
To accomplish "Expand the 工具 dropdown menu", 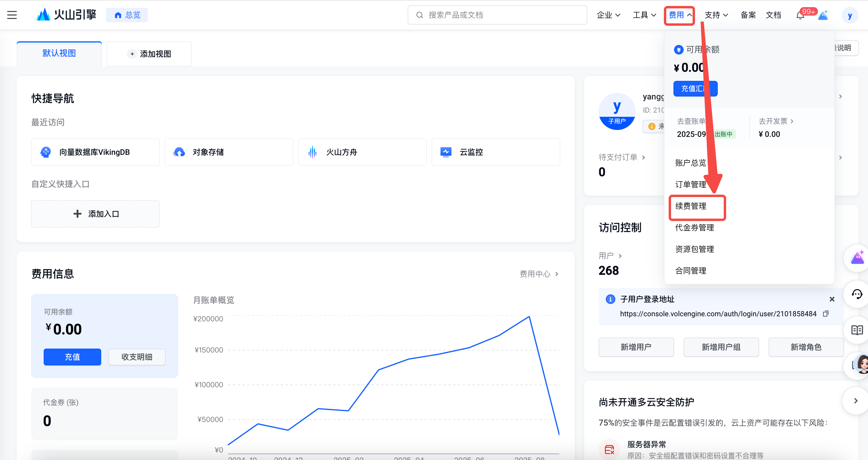I will click(x=644, y=15).
